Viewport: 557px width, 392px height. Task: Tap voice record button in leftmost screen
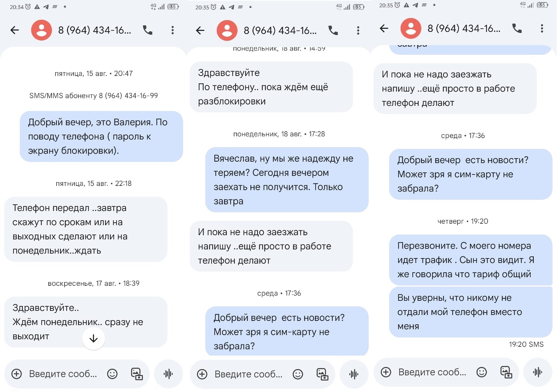168,374
